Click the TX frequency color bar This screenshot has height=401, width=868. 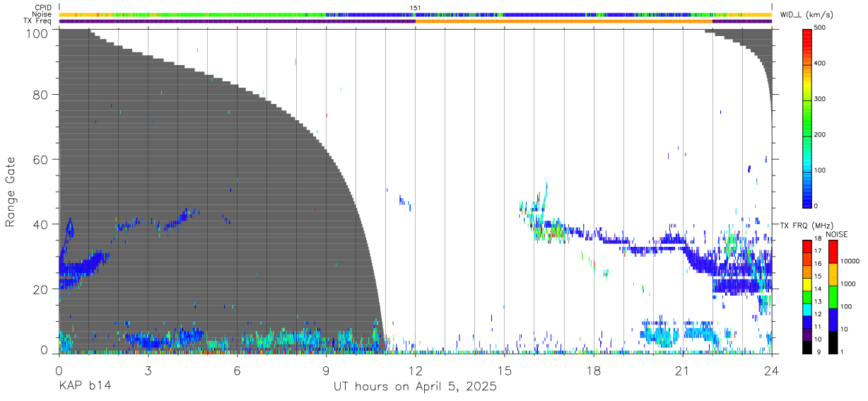(807, 297)
